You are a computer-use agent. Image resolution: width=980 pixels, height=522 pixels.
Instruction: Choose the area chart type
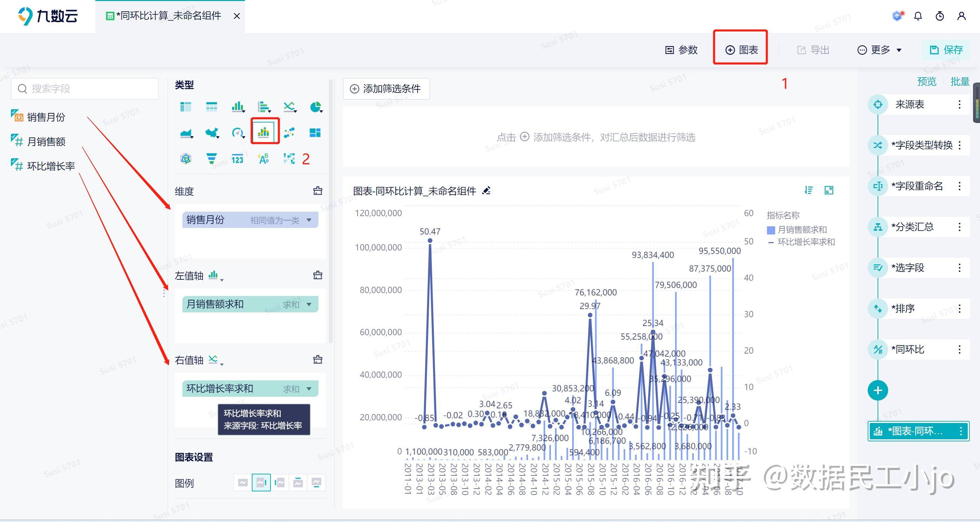pos(186,133)
